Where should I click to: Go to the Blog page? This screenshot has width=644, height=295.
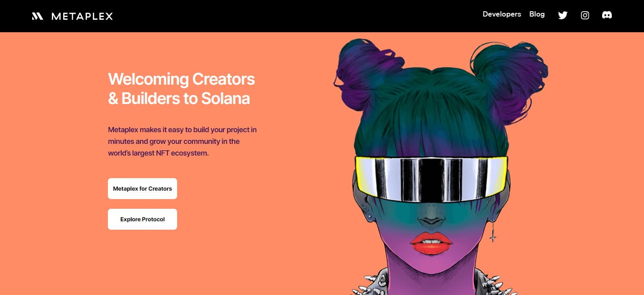coord(537,14)
